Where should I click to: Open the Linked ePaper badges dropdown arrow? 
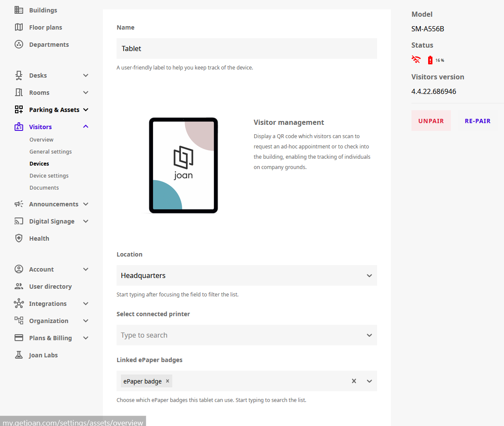point(369,381)
